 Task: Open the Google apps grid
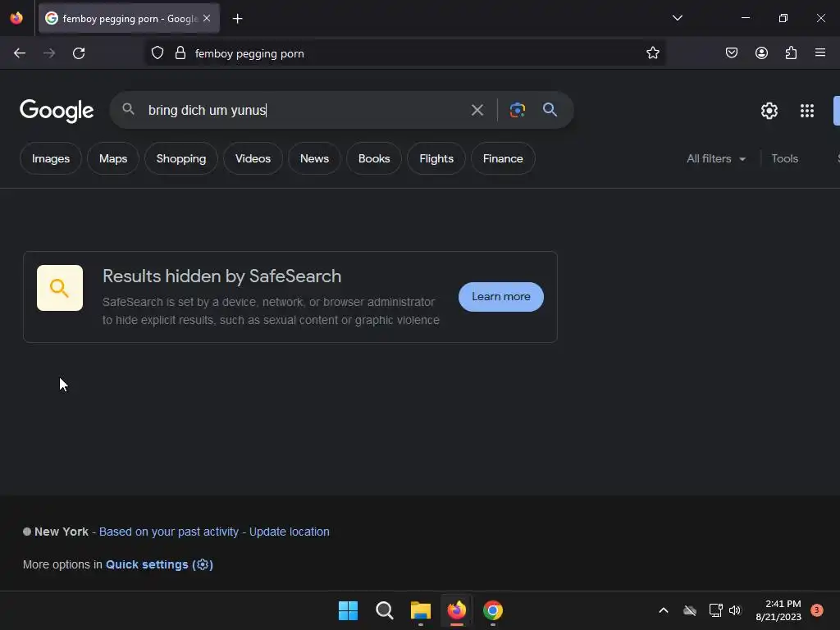coord(807,111)
